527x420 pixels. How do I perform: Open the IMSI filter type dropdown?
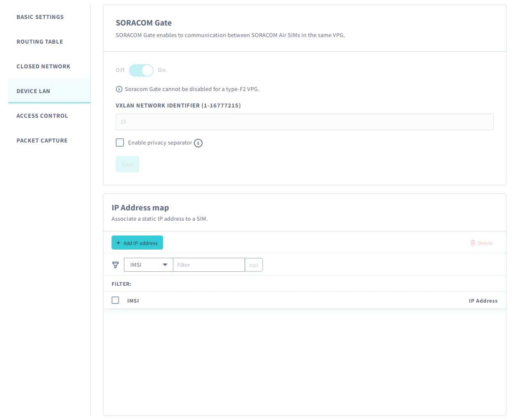click(148, 265)
